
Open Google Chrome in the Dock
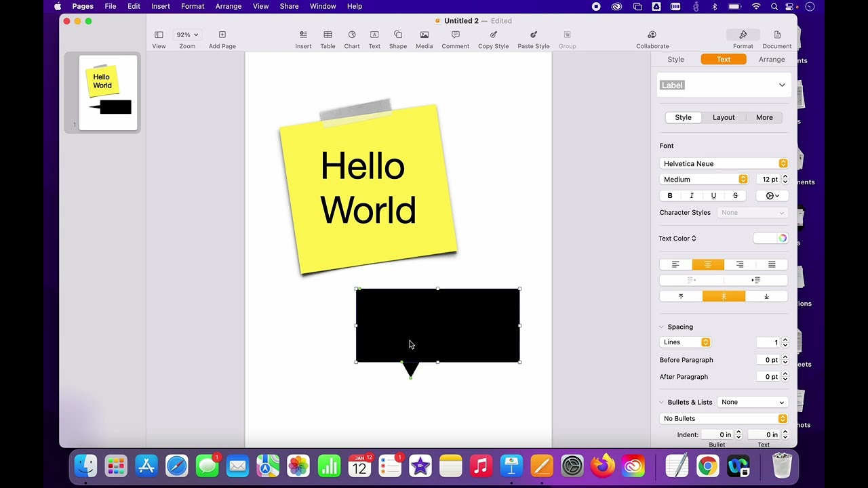coord(707,466)
